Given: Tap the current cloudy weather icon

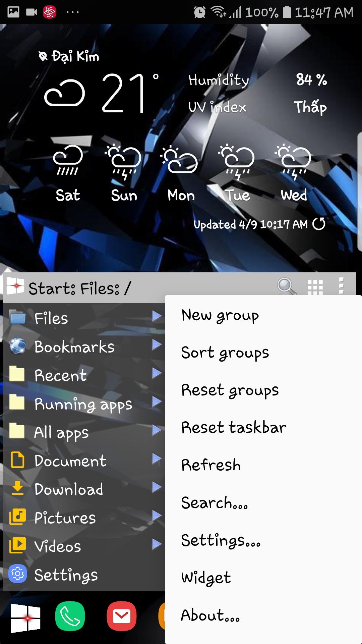Looking at the screenshot, I should 64,93.
